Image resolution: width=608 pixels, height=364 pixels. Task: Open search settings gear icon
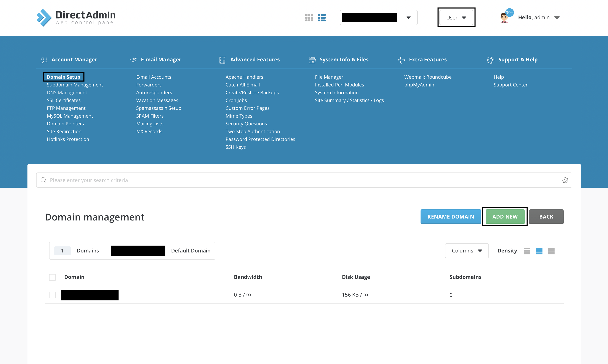click(565, 180)
